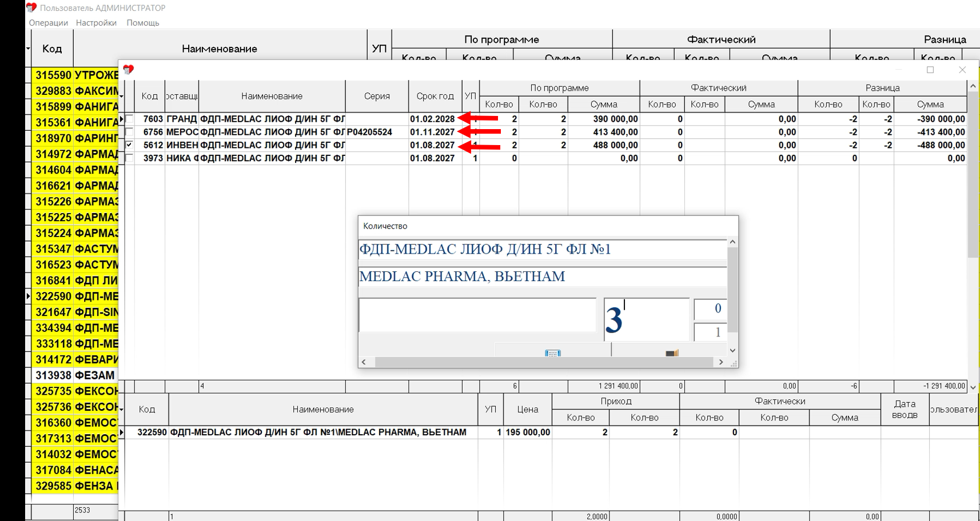Click the product name field ФДП-MEDLAC ЛИОФ in dialog
This screenshot has height=521, width=980.
pos(543,249)
